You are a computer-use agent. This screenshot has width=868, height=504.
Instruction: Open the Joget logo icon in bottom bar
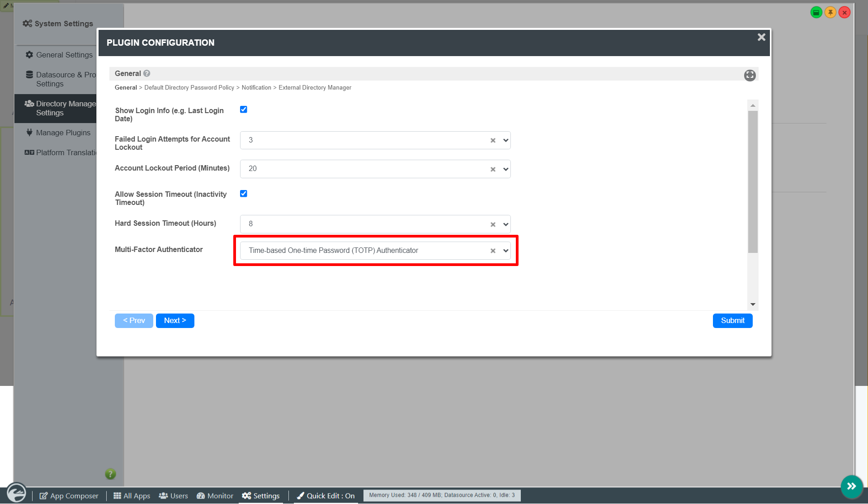point(16,492)
